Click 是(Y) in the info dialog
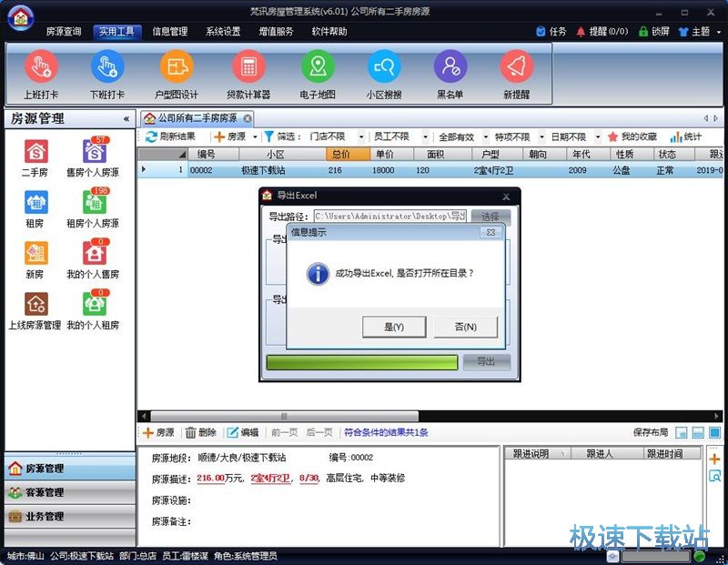The width and height of the screenshot is (728, 565). (394, 327)
